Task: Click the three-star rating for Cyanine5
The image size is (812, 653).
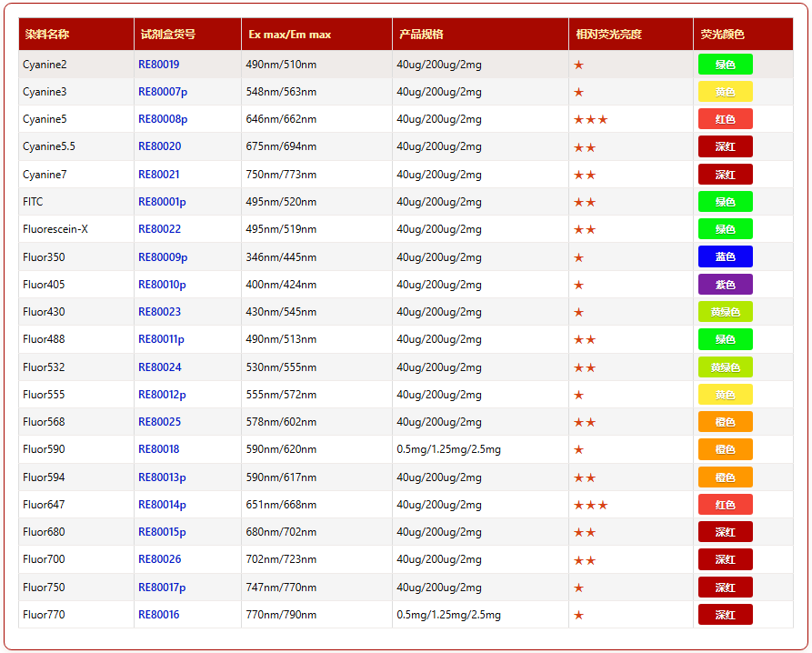Action: pyautogui.click(x=590, y=119)
